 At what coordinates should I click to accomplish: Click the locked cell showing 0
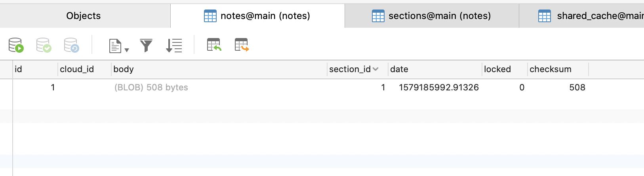click(x=505, y=87)
